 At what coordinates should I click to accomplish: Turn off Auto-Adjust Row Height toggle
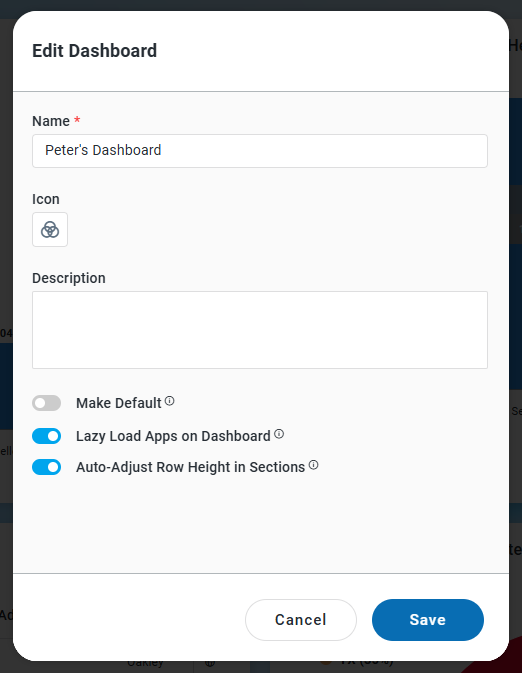46,467
